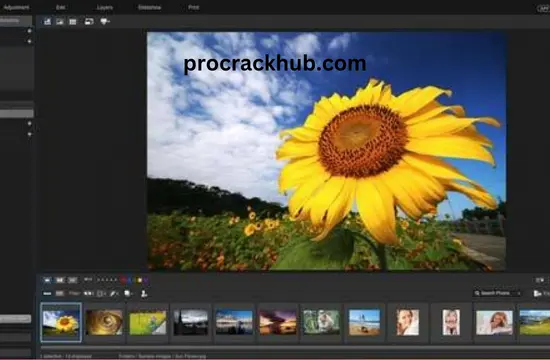Open stack dropdown left of person icon

(x=128, y=293)
